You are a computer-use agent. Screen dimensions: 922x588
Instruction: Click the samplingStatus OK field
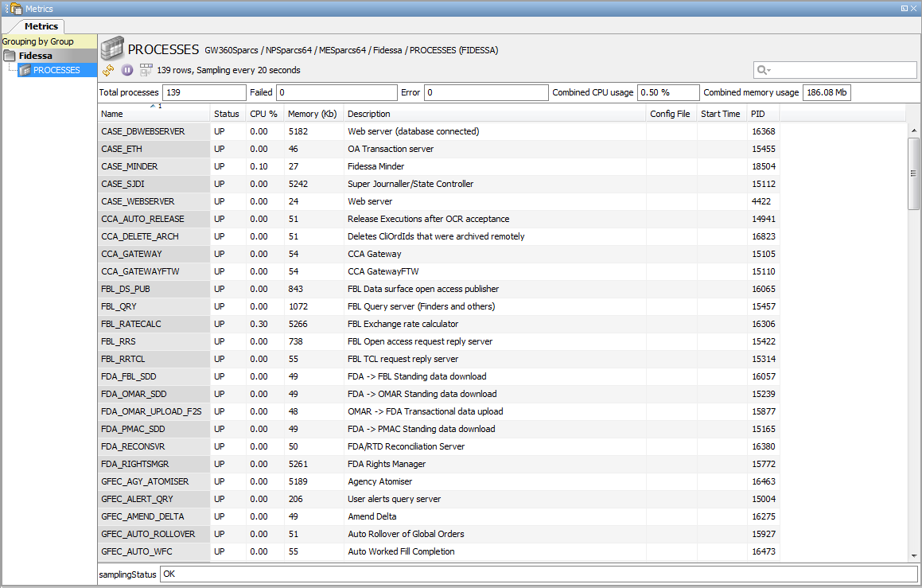click(x=538, y=574)
